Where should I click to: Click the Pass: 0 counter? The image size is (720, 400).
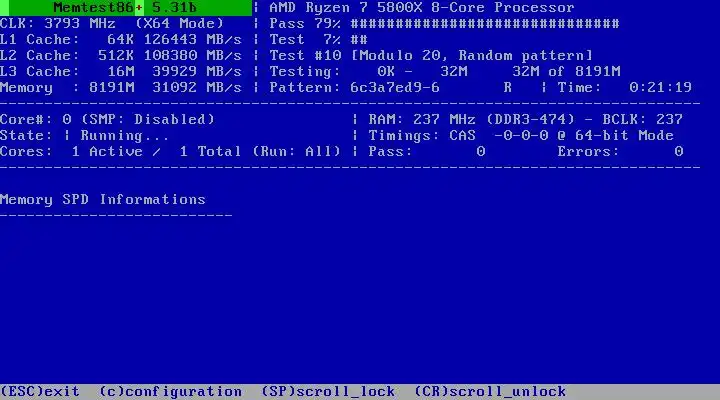click(427, 152)
